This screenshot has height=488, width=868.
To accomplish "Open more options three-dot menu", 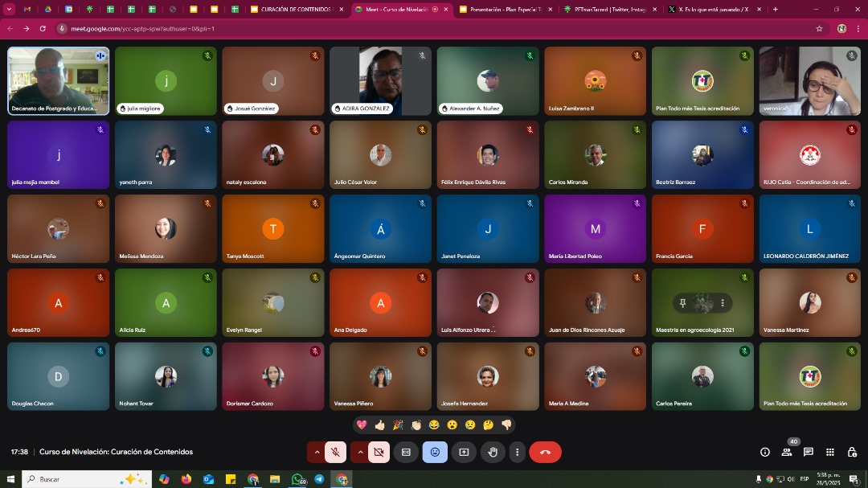I will click(x=517, y=452).
